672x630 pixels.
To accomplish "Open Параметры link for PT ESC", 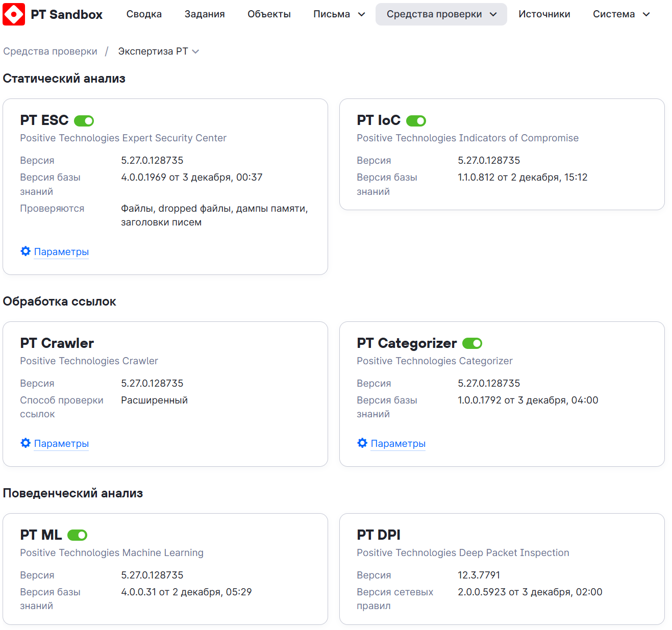I will coord(61,252).
